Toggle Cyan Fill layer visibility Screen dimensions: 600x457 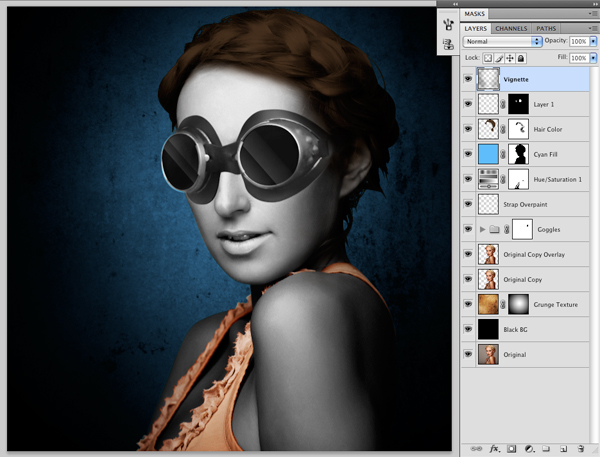[x=468, y=154]
